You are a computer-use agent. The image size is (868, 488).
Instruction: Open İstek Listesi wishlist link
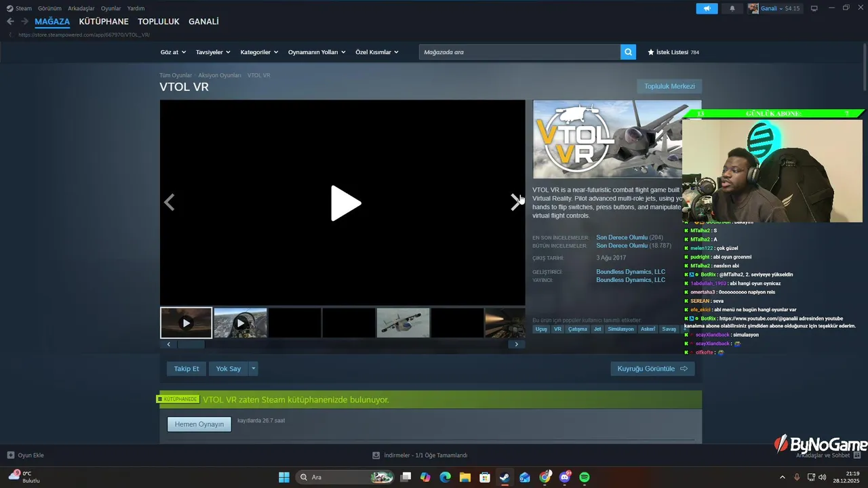pyautogui.click(x=673, y=52)
